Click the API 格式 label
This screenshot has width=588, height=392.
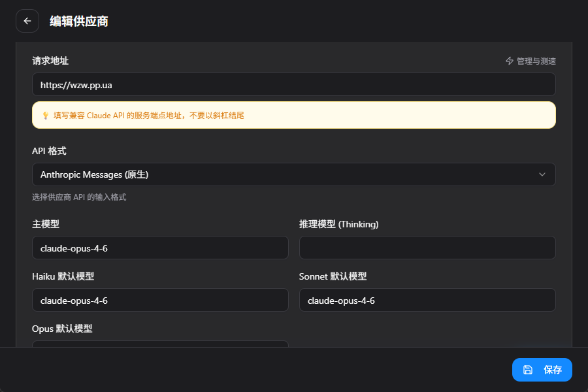49,151
